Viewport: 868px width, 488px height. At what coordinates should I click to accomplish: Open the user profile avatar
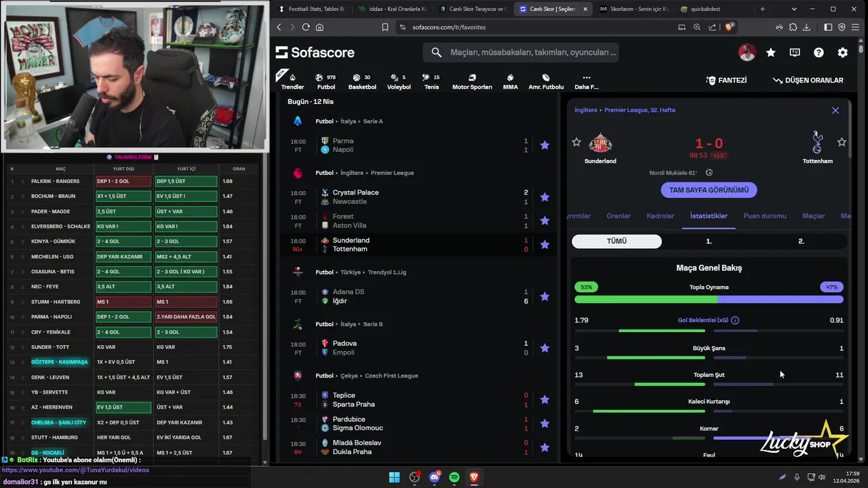(747, 52)
